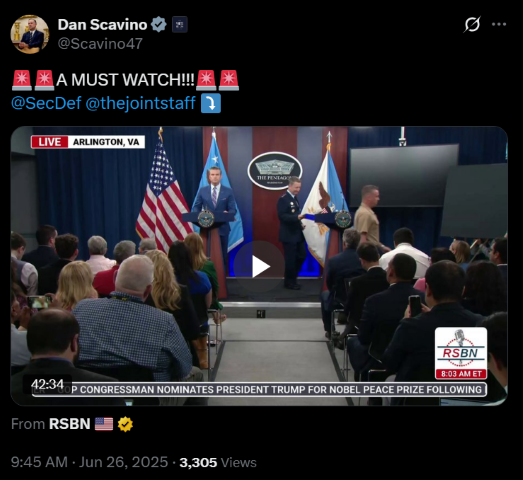Click the LIVE badge in video

[x=49, y=142]
